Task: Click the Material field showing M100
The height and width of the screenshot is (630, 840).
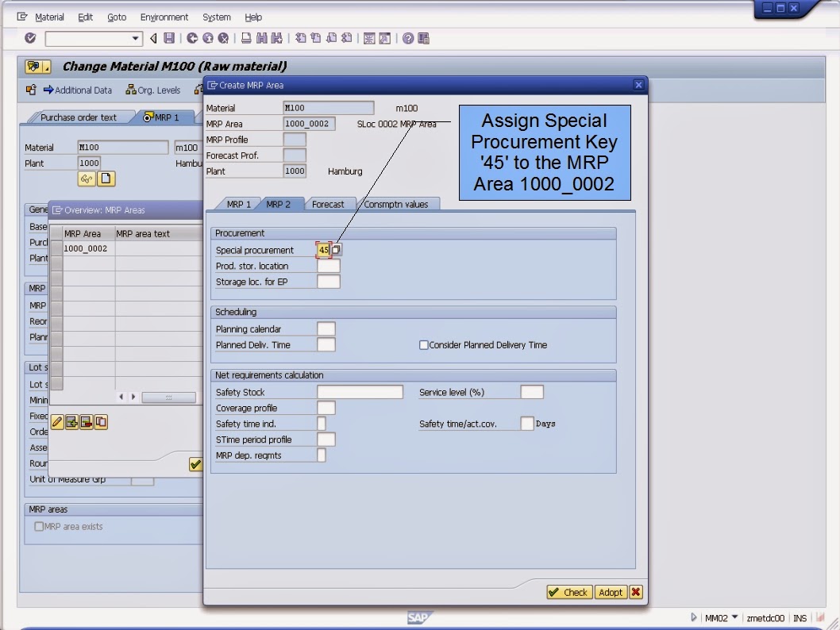Action: (326, 107)
